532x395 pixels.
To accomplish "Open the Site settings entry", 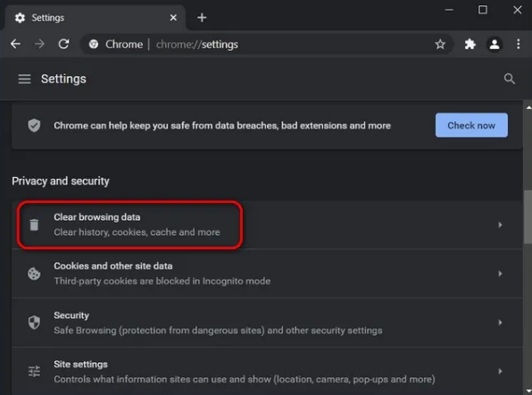I will point(267,371).
